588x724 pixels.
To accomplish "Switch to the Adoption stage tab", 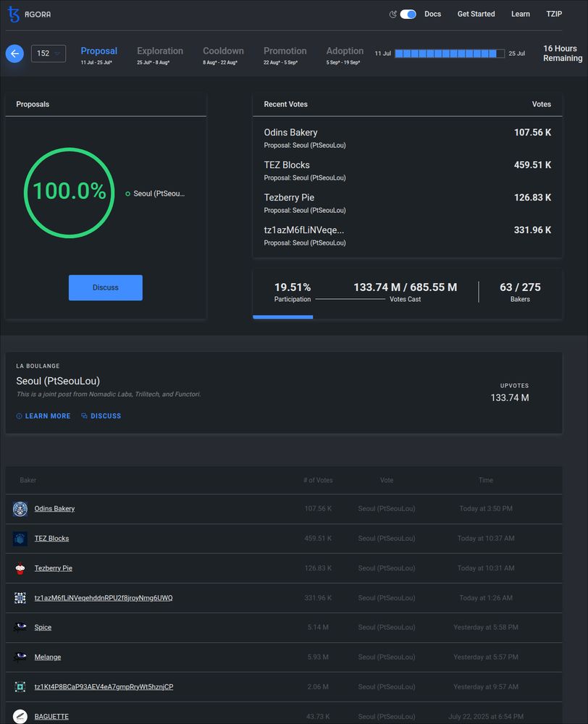I will [345, 54].
